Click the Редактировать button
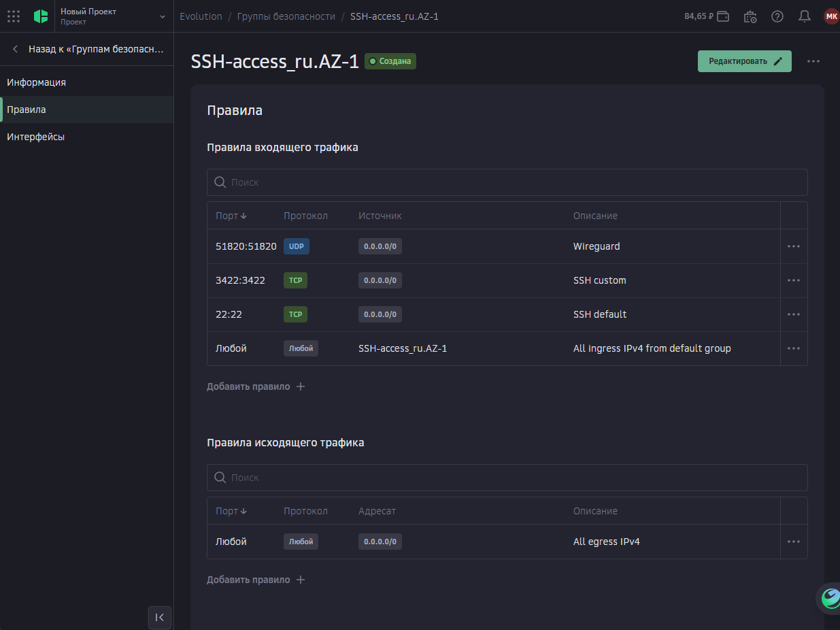Image resolution: width=840 pixels, height=630 pixels. click(x=745, y=61)
